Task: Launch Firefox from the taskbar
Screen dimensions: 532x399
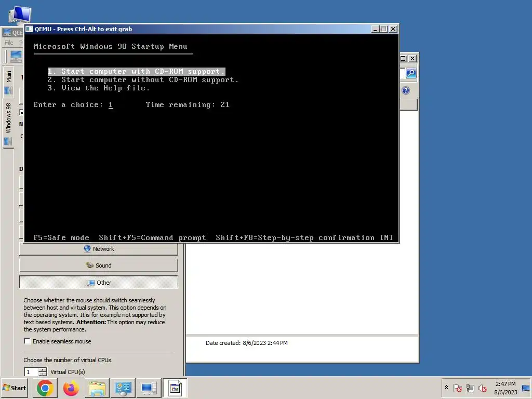Action: point(71,388)
